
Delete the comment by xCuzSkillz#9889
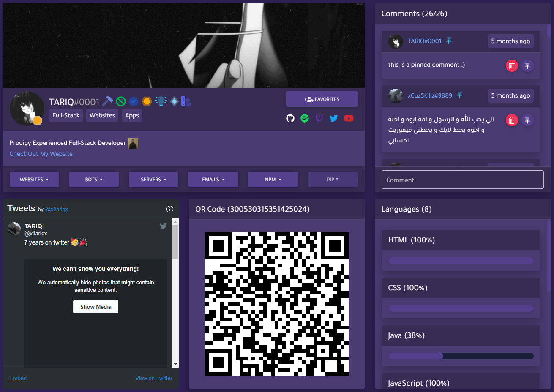click(x=512, y=120)
